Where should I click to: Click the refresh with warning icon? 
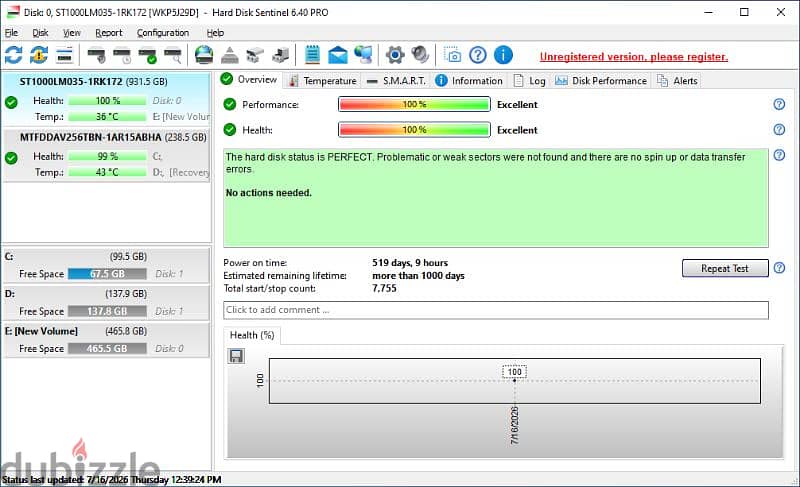click(x=39, y=55)
